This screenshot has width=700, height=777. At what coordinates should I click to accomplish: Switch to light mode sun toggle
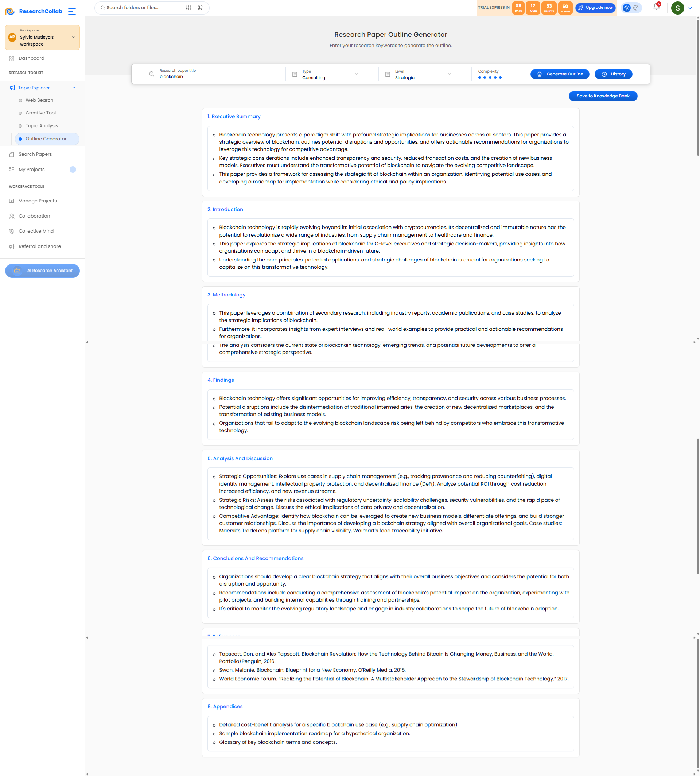pos(627,8)
